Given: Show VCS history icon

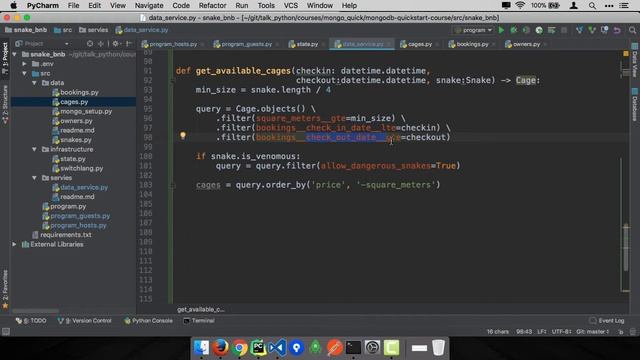Looking at the screenshot, I should 604,30.
